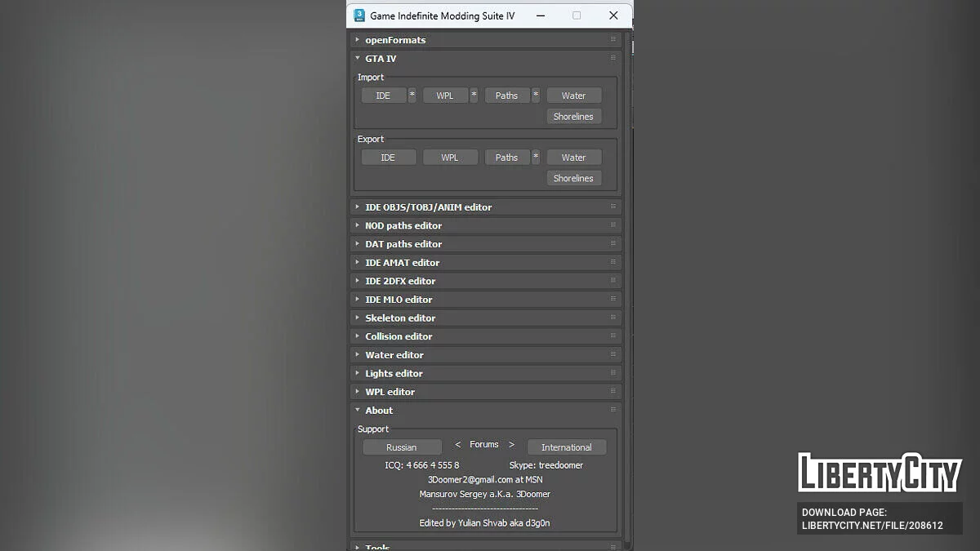
Task: Click the 3Doomer2@gmail.com contact text
Action: (x=485, y=480)
